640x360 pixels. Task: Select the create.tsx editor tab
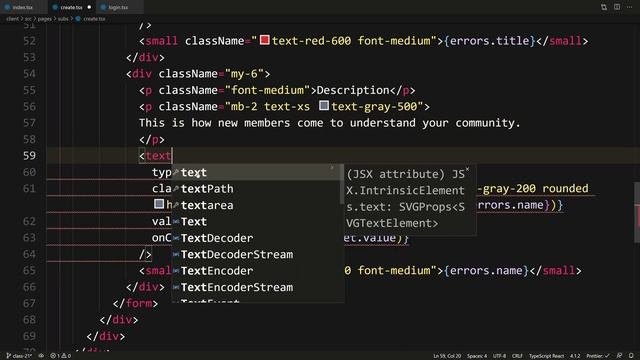pyautogui.click(x=71, y=7)
